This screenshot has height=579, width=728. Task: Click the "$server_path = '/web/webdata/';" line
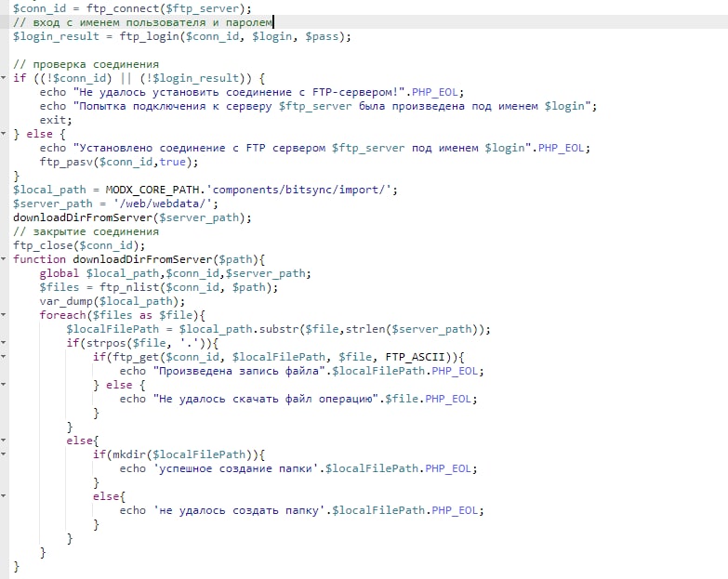[x=115, y=204]
